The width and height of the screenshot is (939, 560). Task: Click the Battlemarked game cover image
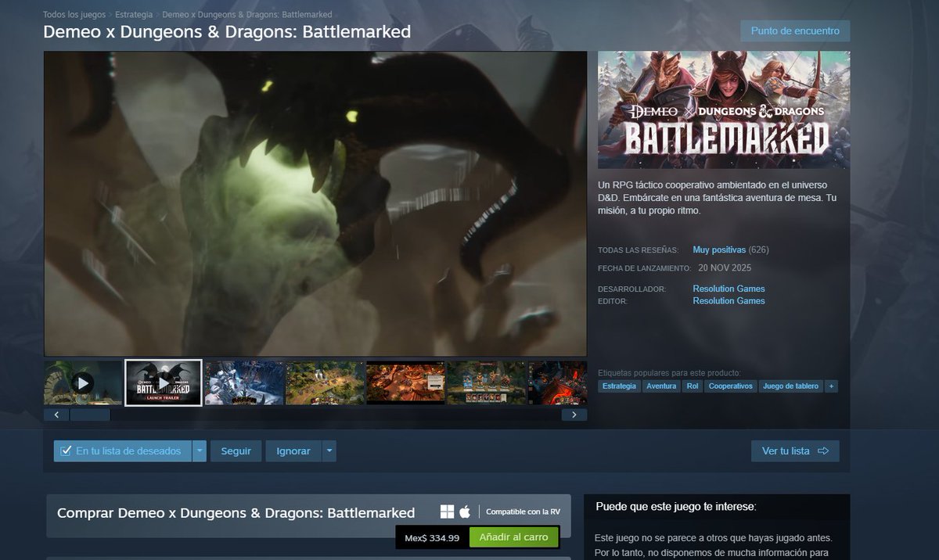point(724,110)
